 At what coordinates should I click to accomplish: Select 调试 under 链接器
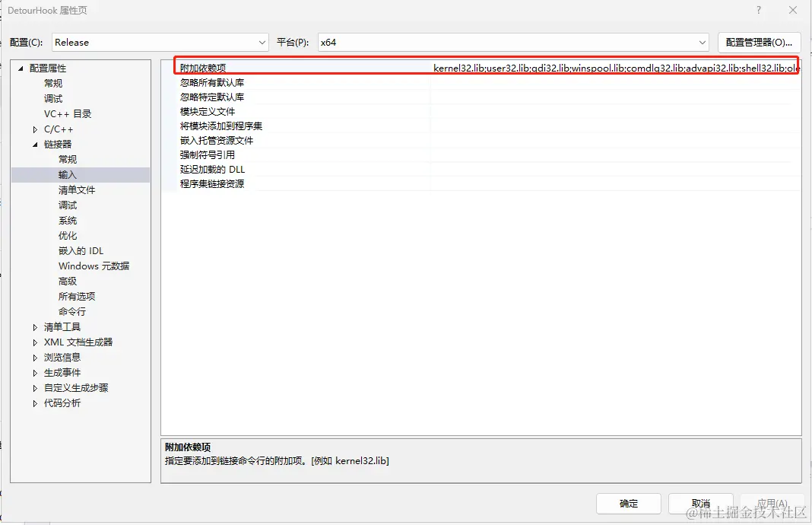point(68,205)
